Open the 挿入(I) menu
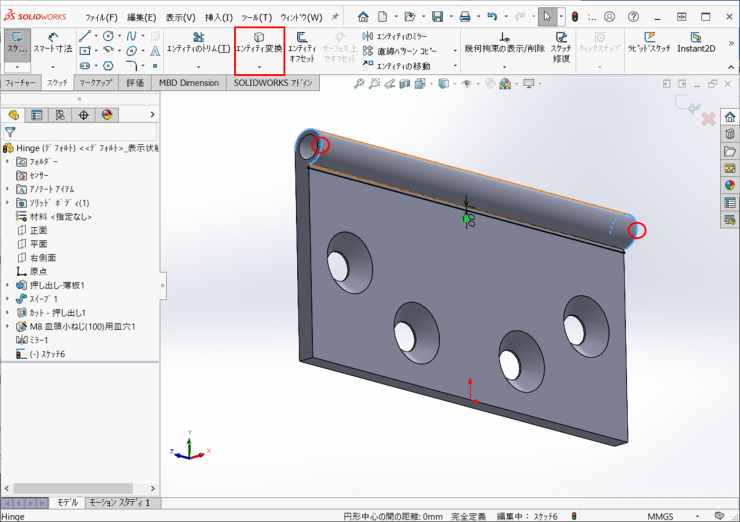The width and height of the screenshot is (740, 522). click(218, 17)
